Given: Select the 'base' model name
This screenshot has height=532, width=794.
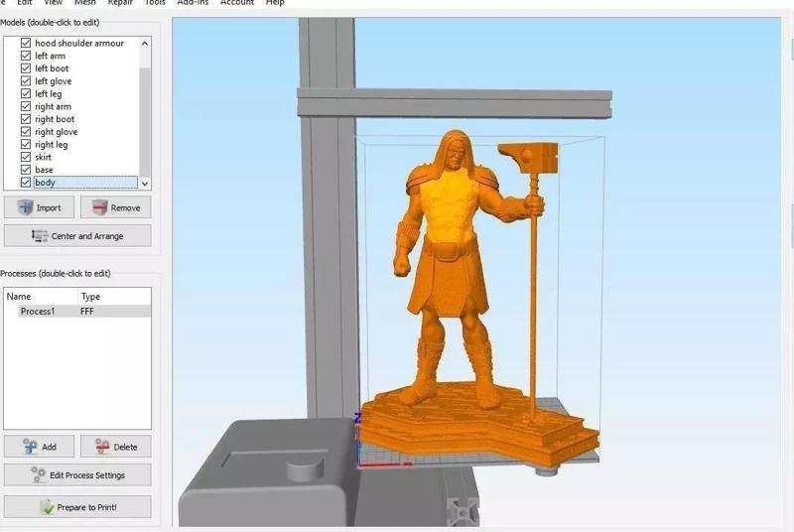Looking at the screenshot, I should coord(44,170).
